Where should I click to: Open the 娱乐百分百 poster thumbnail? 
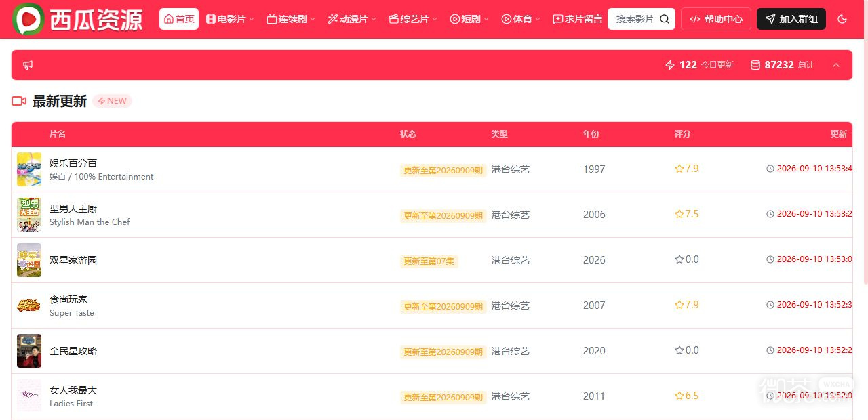point(29,169)
